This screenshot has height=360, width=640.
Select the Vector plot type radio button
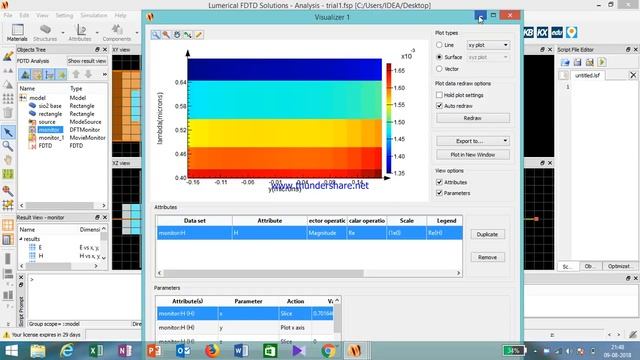pyautogui.click(x=439, y=69)
